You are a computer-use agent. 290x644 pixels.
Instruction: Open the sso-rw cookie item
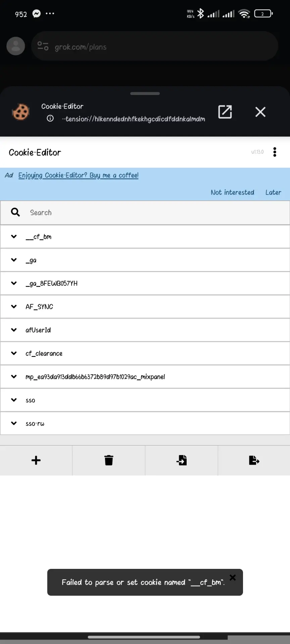[x=145, y=423]
